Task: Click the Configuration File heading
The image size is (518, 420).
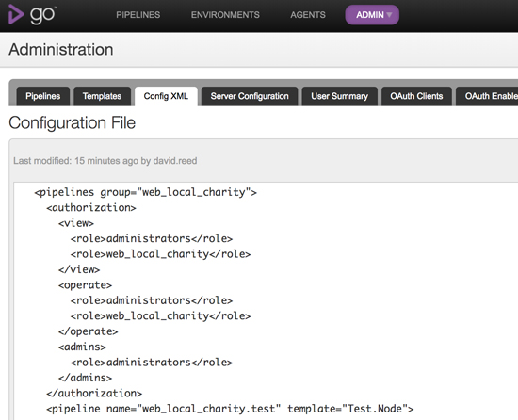Action: coord(72,122)
